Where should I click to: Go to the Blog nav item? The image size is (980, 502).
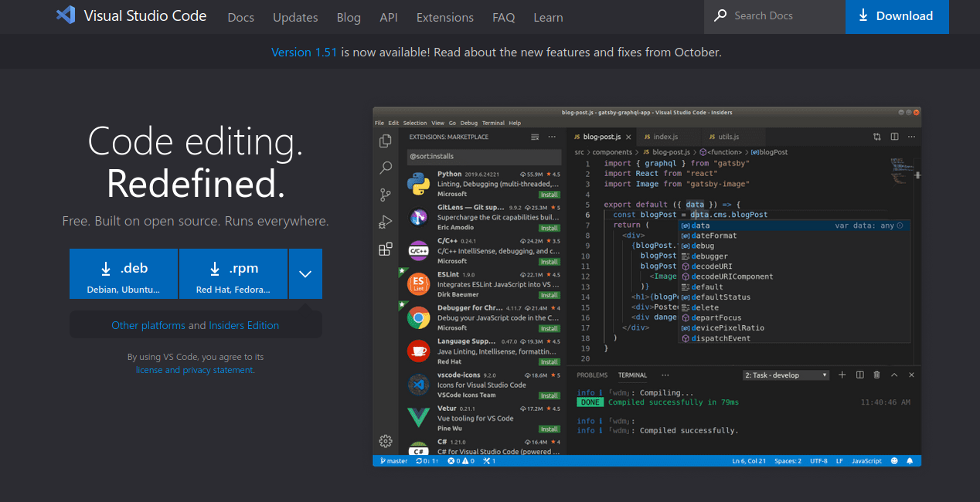click(x=349, y=17)
